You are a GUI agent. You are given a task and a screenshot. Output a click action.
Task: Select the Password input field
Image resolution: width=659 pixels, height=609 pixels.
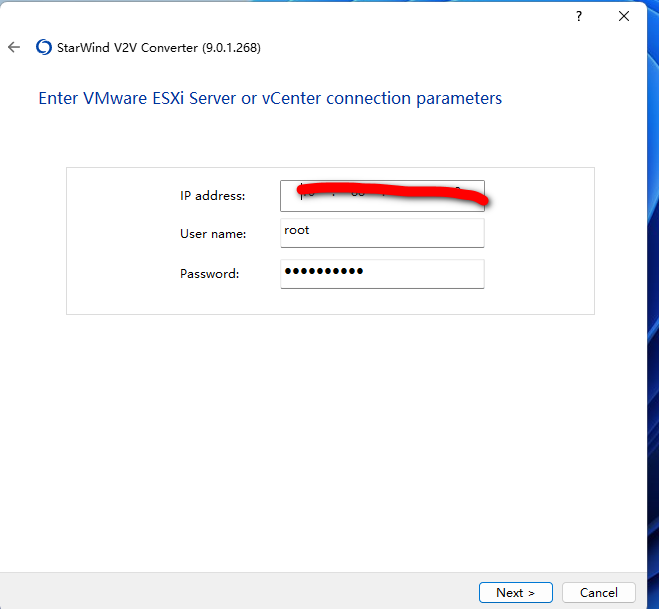[382, 274]
